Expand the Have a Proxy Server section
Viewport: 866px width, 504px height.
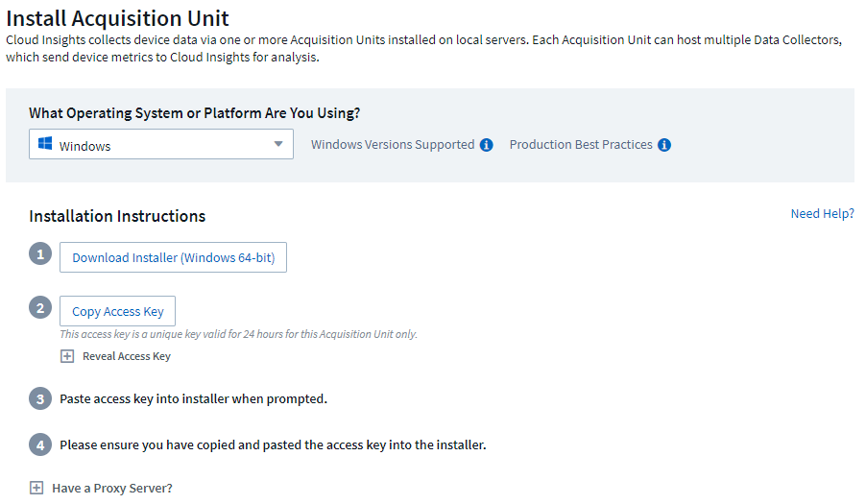[36, 488]
